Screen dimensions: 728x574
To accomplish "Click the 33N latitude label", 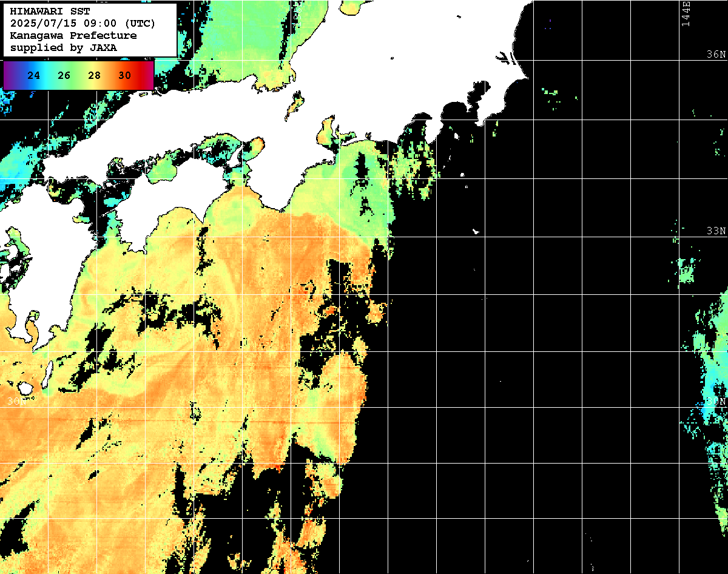I will (716, 231).
